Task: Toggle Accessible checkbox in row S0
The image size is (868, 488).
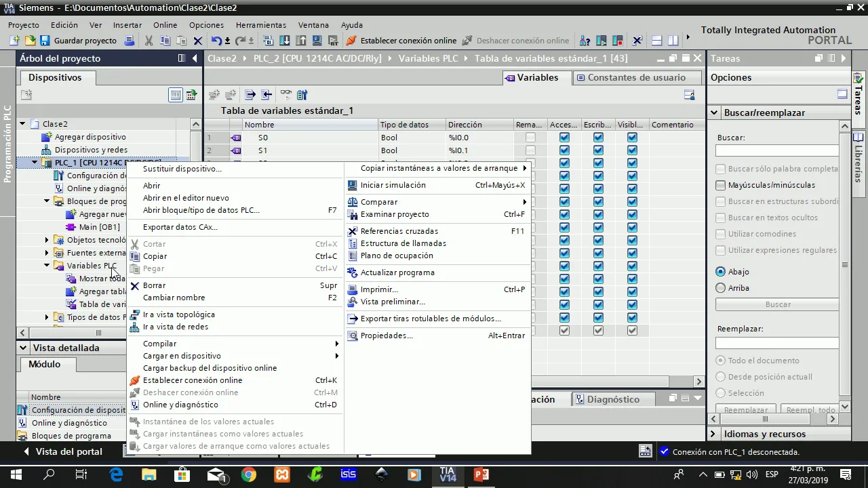Action: (564, 138)
